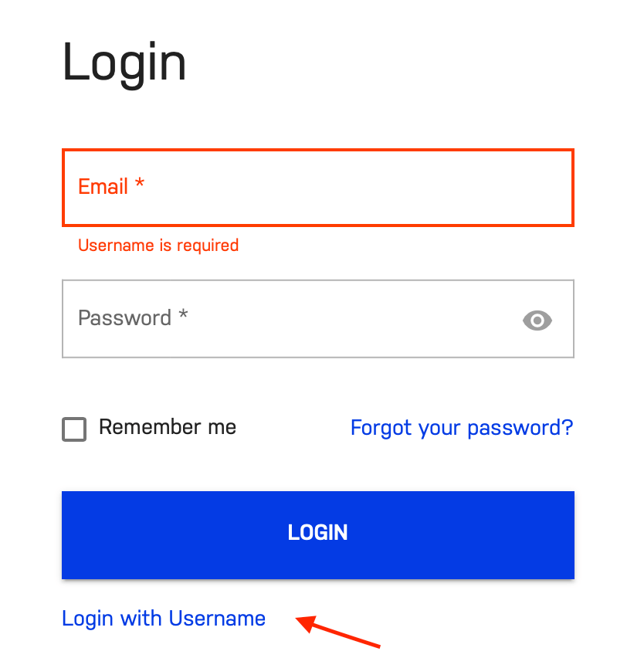This screenshot has height=658, width=644.
Task: Click the Email input field
Action: click(x=318, y=188)
